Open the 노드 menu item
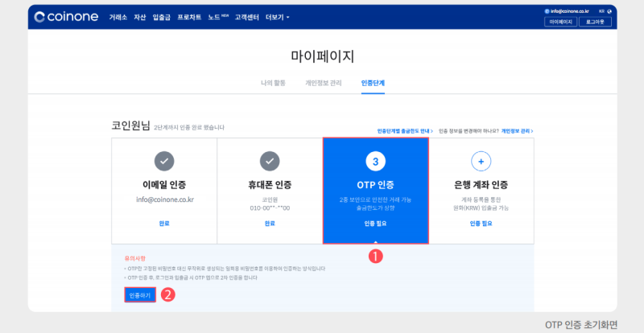 pos(217,17)
